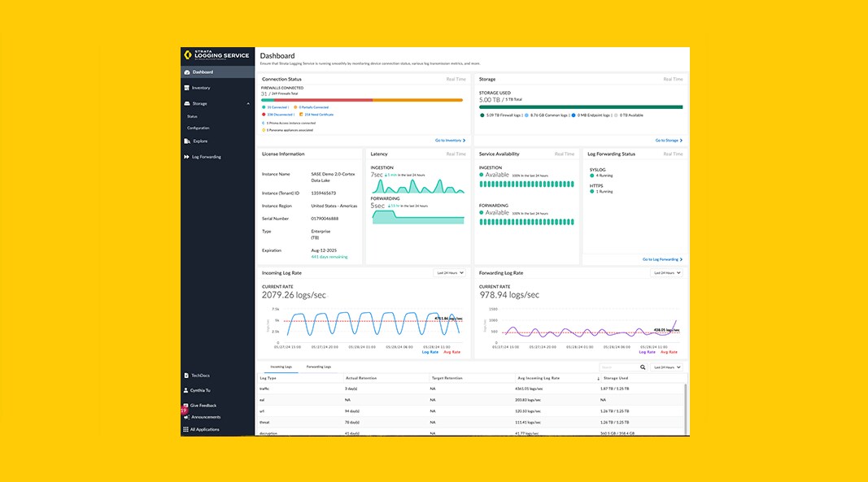The image size is (868, 482).
Task: Click the Strata Logging Service logo
Action: [x=216, y=55]
